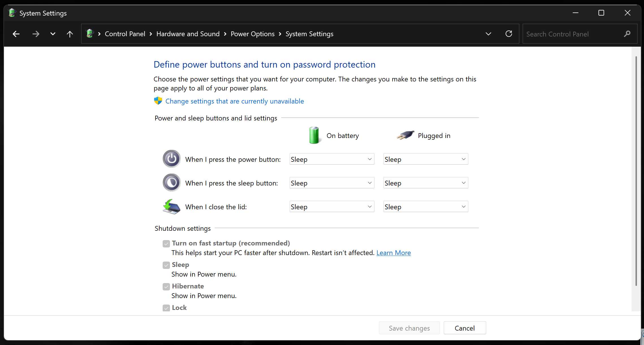Refresh the Control Panel address bar
644x345 pixels.
(x=509, y=34)
